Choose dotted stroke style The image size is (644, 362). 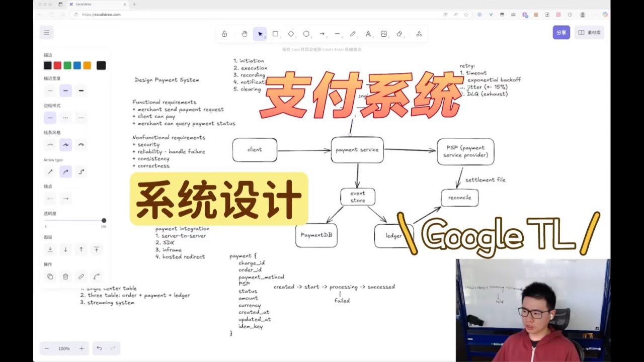click(81, 118)
